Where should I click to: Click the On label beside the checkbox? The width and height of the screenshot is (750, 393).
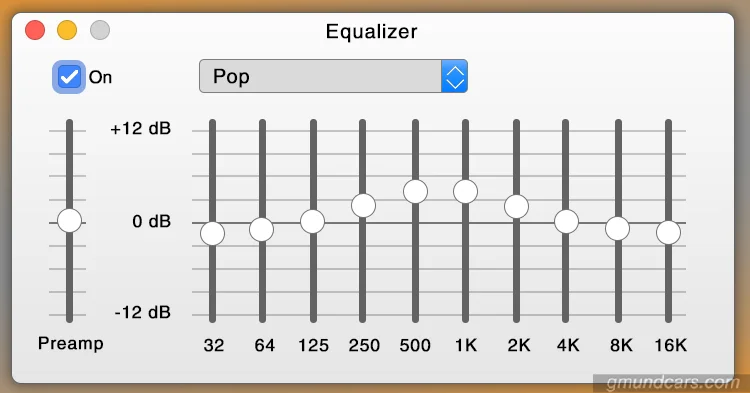click(100, 77)
